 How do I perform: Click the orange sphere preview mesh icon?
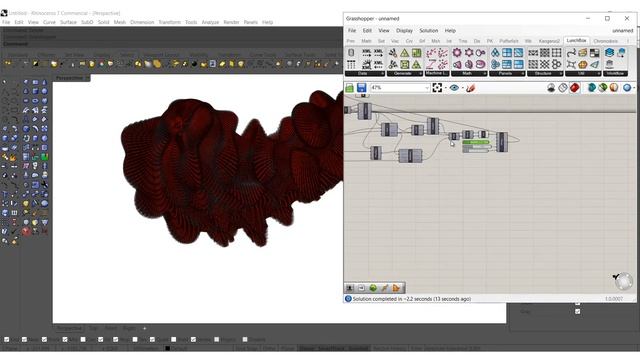614,88
